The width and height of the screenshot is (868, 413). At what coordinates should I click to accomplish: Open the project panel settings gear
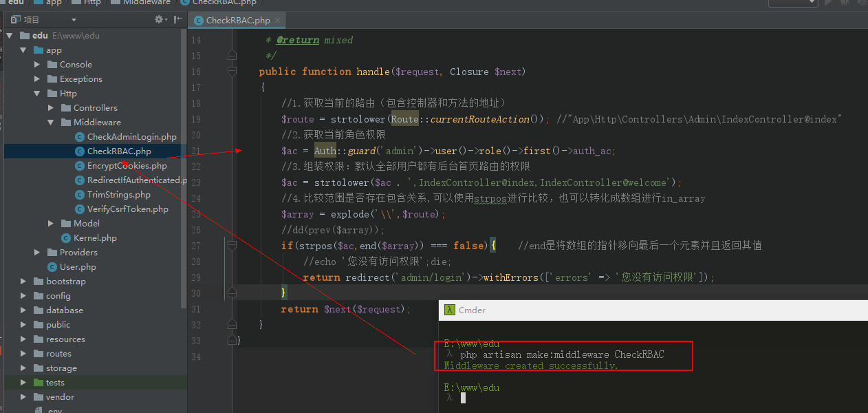point(159,20)
